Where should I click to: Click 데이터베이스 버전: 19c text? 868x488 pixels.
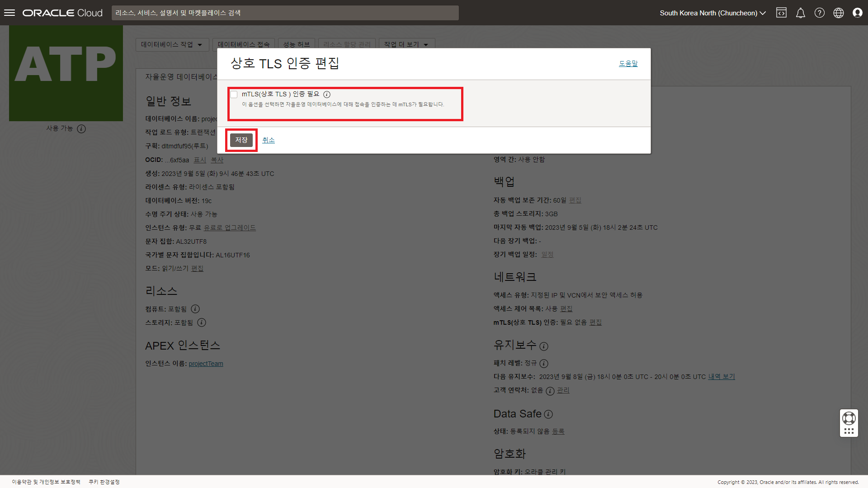(x=178, y=201)
